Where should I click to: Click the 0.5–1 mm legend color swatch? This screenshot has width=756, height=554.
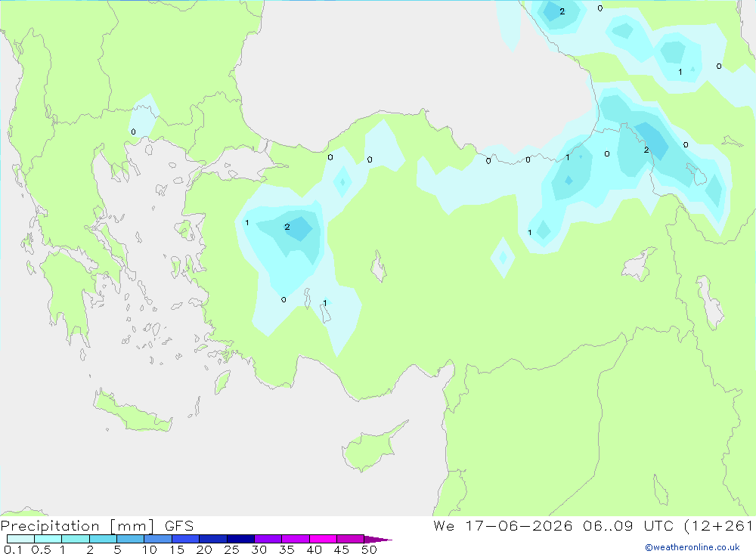click(x=48, y=539)
